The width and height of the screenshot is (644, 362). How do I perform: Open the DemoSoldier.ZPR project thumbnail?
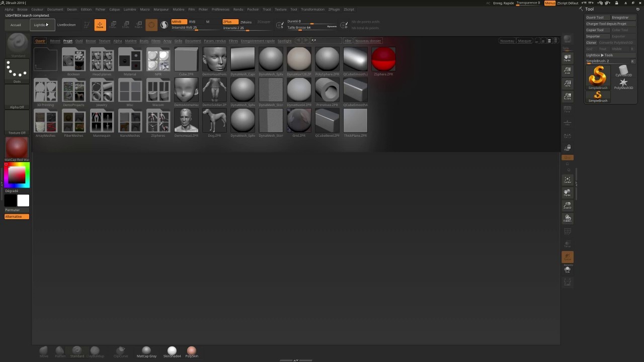[214, 92]
